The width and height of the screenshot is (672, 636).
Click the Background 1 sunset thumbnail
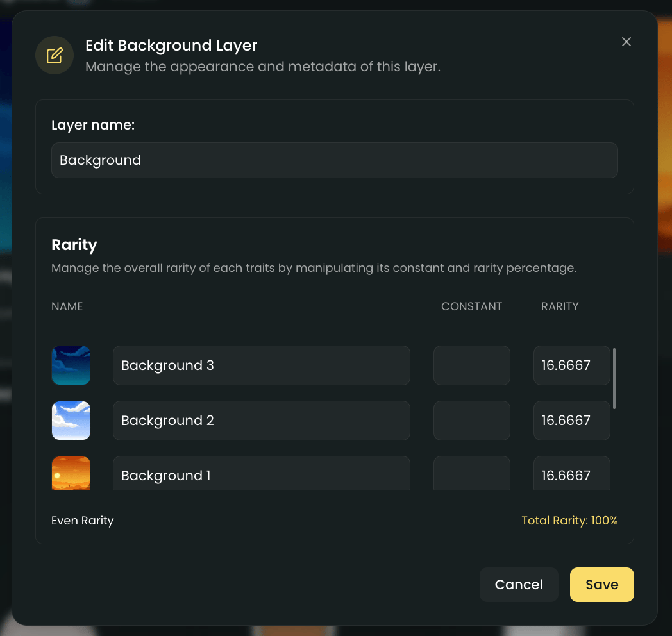tap(71, 473)
